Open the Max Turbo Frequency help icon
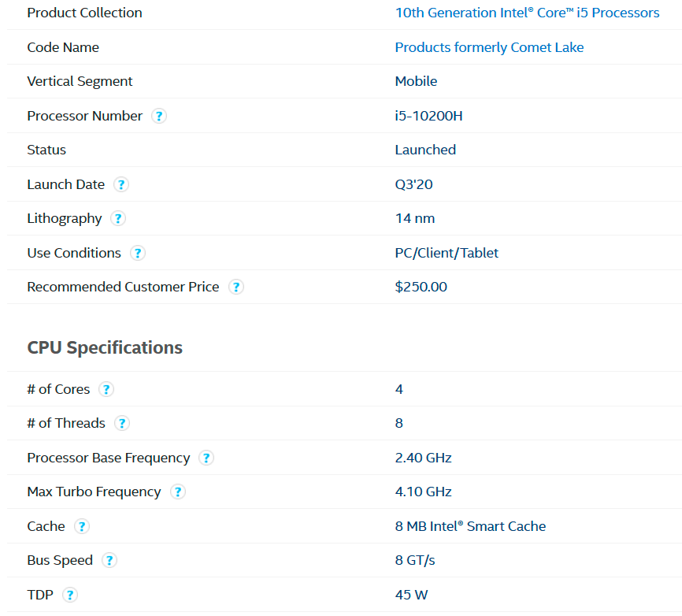The width and height of the screenshot is (682, 616). 178,492
